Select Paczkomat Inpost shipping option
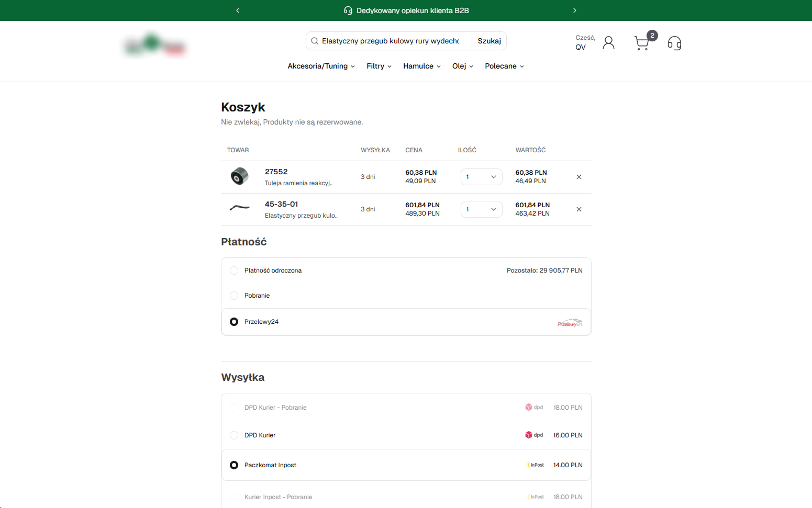The width and height of the screenshot is (812, 508). 234,465
